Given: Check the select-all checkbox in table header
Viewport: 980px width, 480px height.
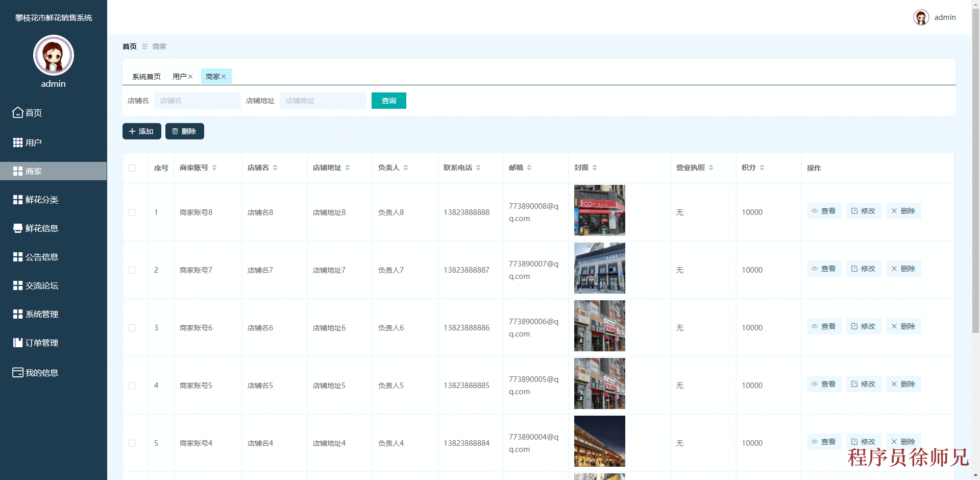Looking at the screenshot, I should [132, 168].
